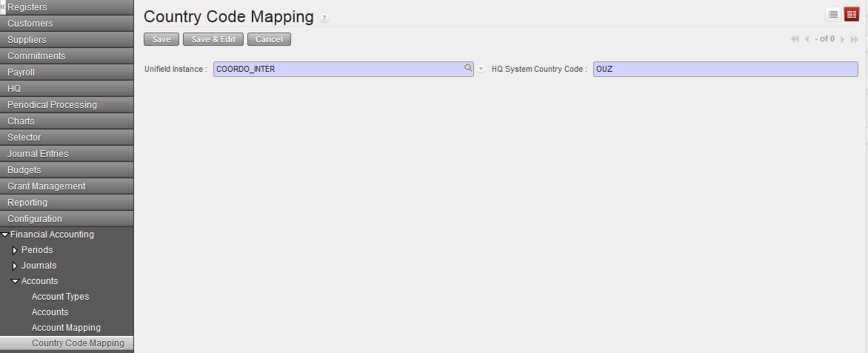868x353 pixels.
Task: Click the HQ System Country Code field
Action: coord(725,69)
